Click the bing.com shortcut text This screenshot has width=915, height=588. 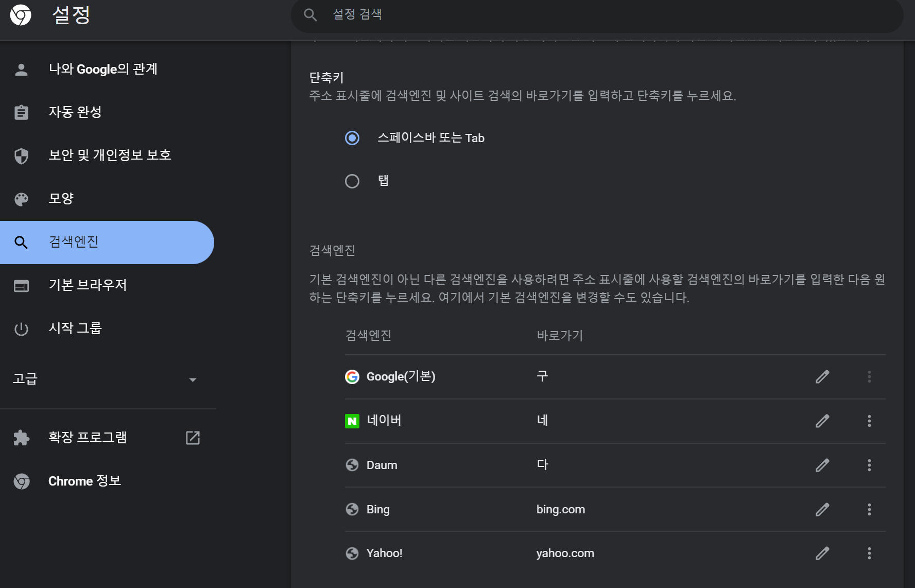[x=561, y=510]
